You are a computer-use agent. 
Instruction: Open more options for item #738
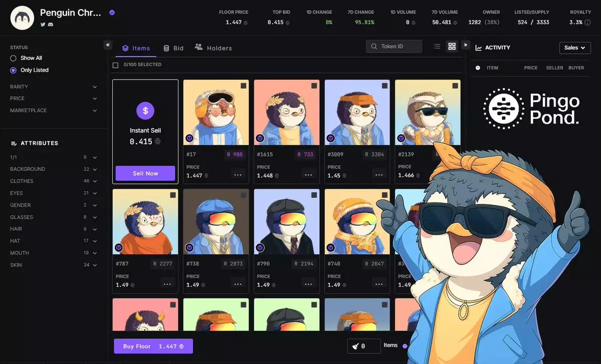tap(238, 284)
